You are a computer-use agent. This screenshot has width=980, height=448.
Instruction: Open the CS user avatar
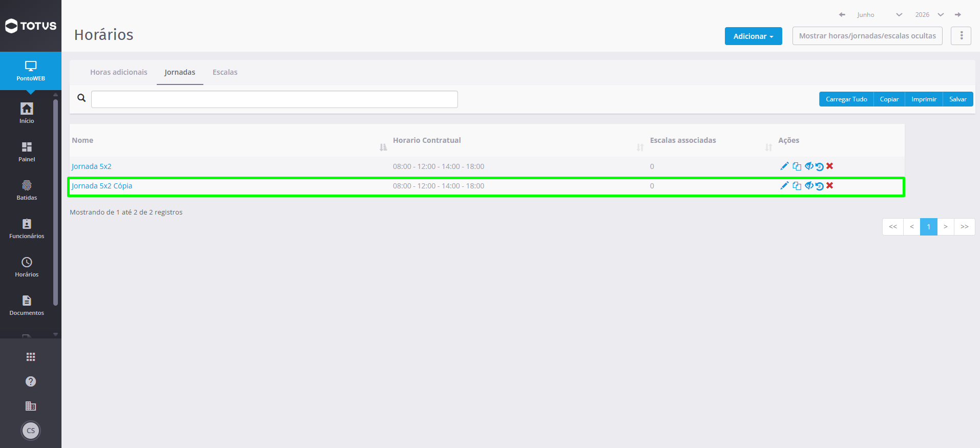(31, 431)
